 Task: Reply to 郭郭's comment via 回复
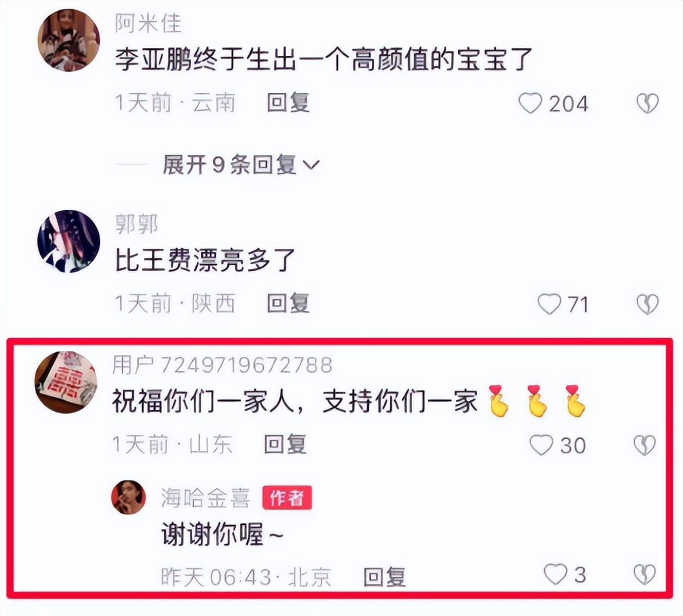tap(288, 303)
